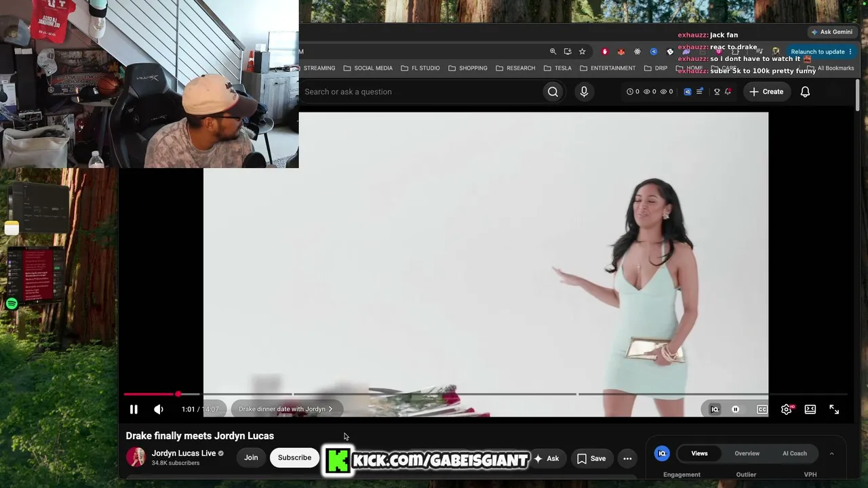Open the TESLA bookmarks folder
The height and width of the screenshot is (488, 868).
(x=557, y=68)
